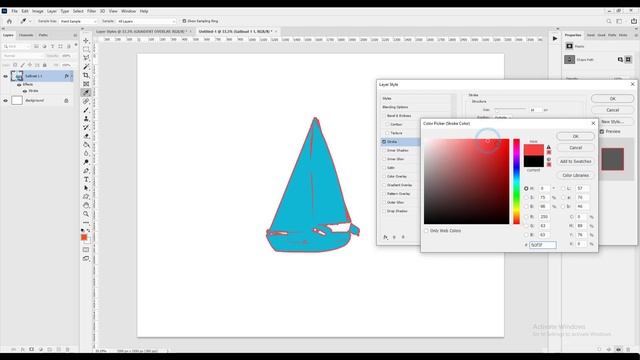Uncheck the Stroke style checkbox
Image resolution: width=640 pixels, height=360 pixels.
(x=384, y=142)
